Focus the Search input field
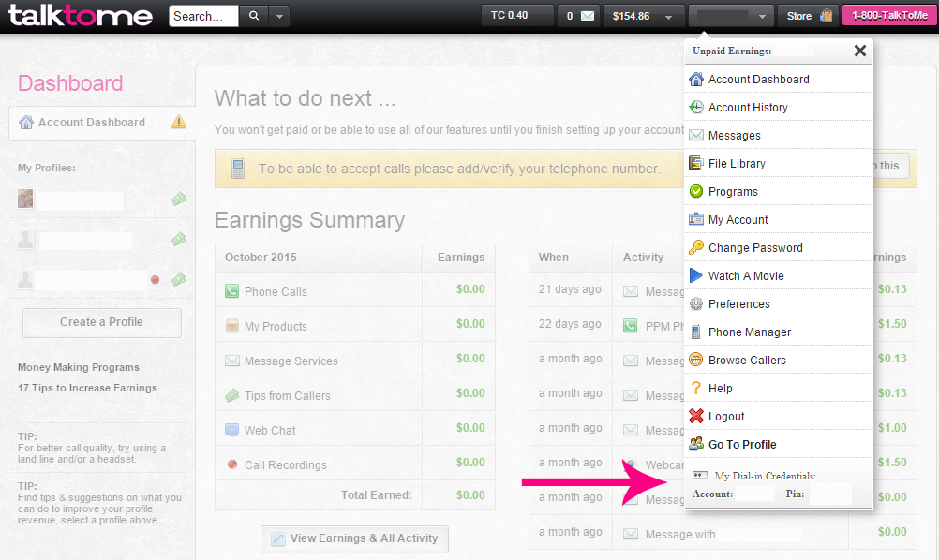 pos(203,16)
